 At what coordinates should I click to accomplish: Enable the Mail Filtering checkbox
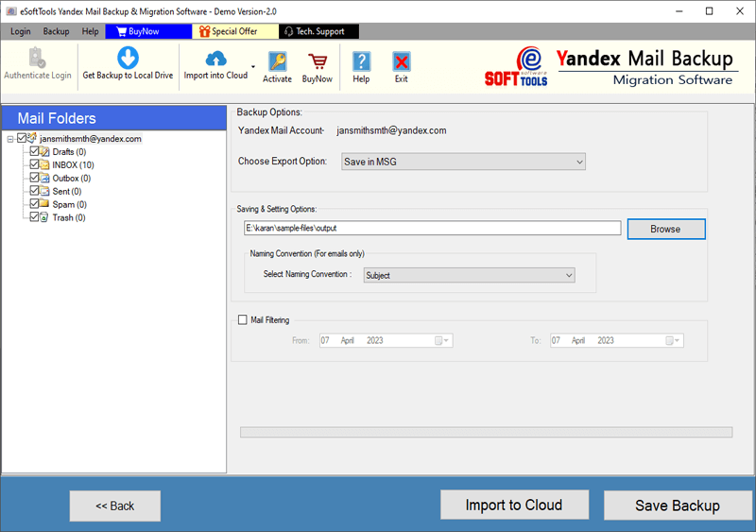(x=243, y=319)
